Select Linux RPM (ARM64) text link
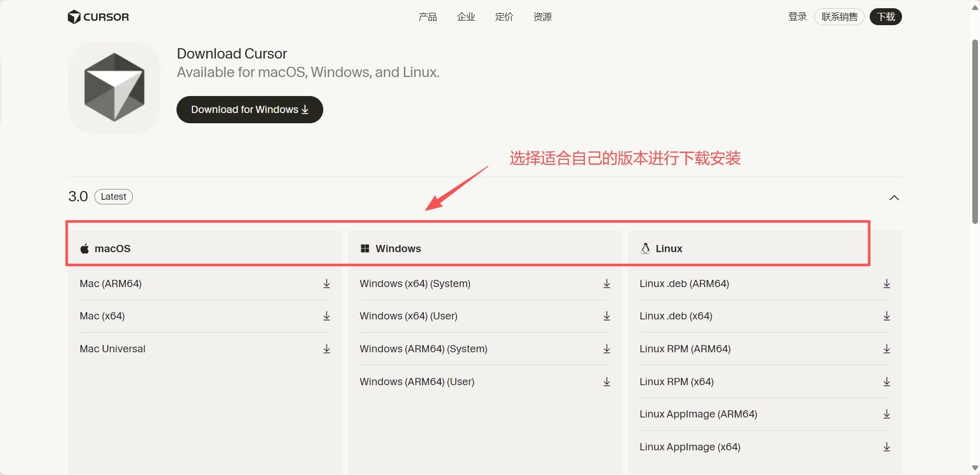Image resolution: width=980 pixels, height=475 pixels. (685, 349)
